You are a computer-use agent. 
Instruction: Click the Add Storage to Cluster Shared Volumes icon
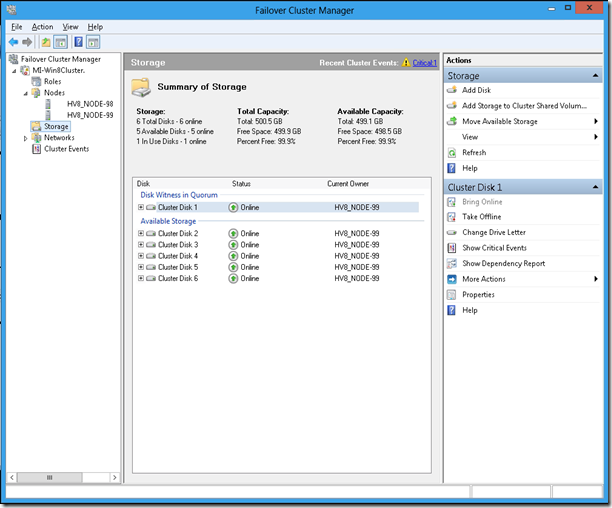point(452,106)
